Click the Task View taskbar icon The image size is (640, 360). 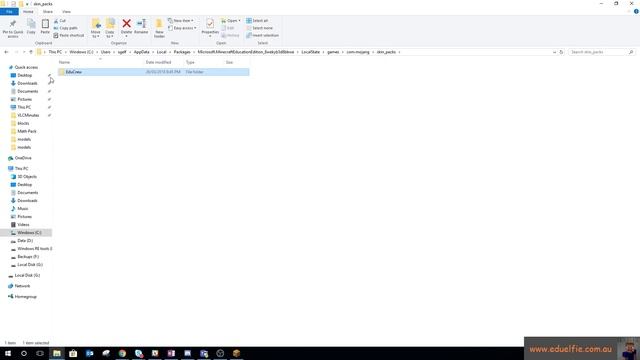point(40,353)
